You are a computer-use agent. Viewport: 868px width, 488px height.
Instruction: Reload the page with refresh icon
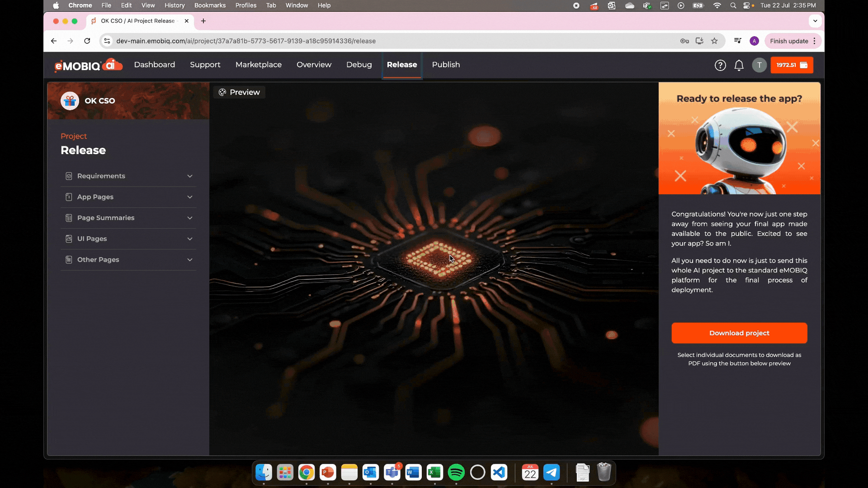coord(87,41)
